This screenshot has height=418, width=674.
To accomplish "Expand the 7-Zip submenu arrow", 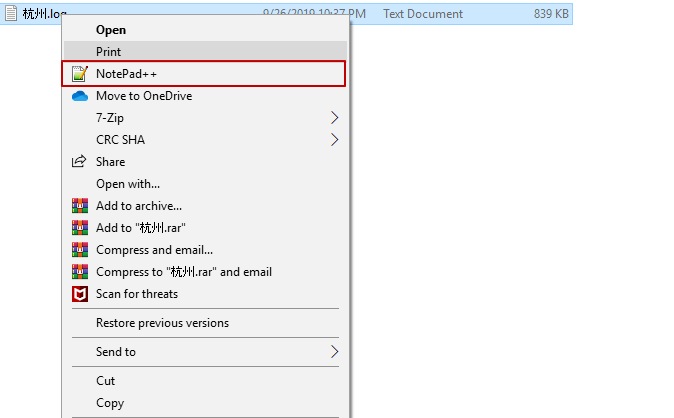I will (334, 118).
